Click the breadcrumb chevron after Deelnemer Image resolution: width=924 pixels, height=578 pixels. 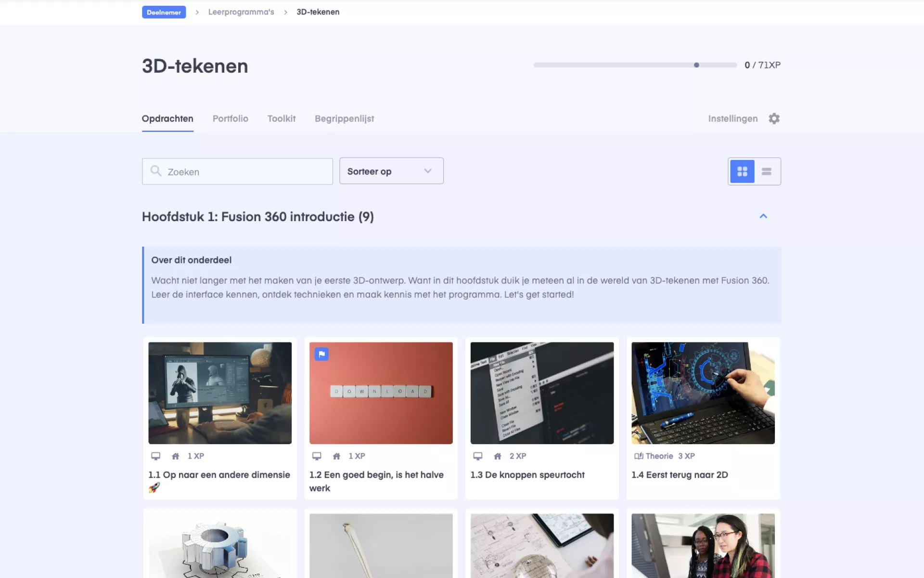pos(197,12)
